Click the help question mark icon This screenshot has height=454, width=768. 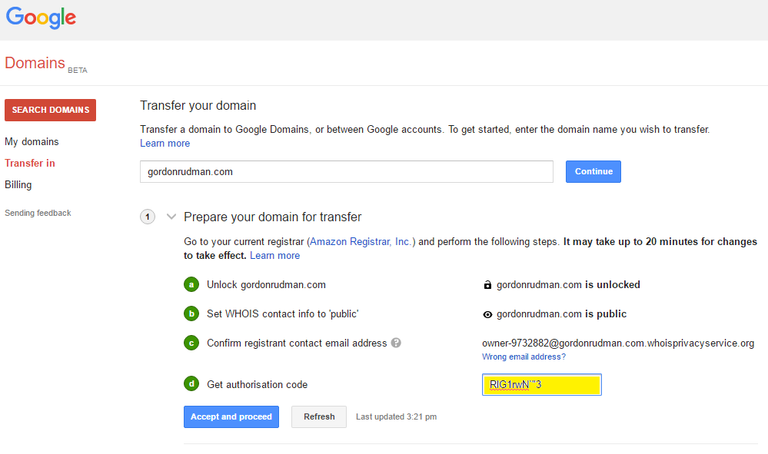coord(396,343)
